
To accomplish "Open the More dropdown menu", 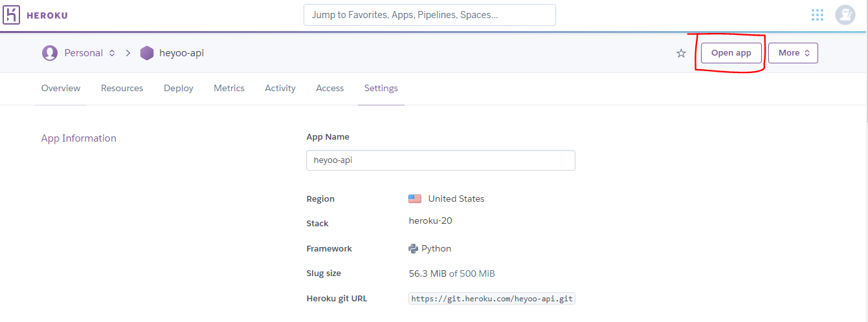I will tap(793, 53).
